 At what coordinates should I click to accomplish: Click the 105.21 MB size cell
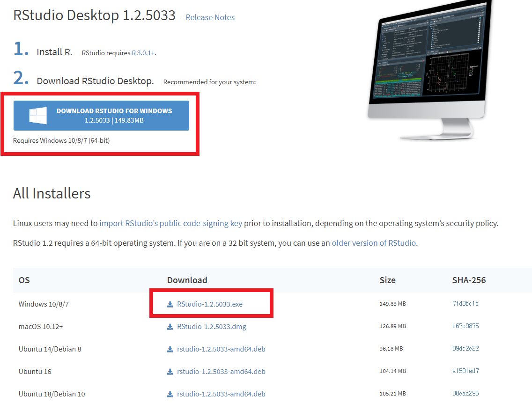click(392, 394)
